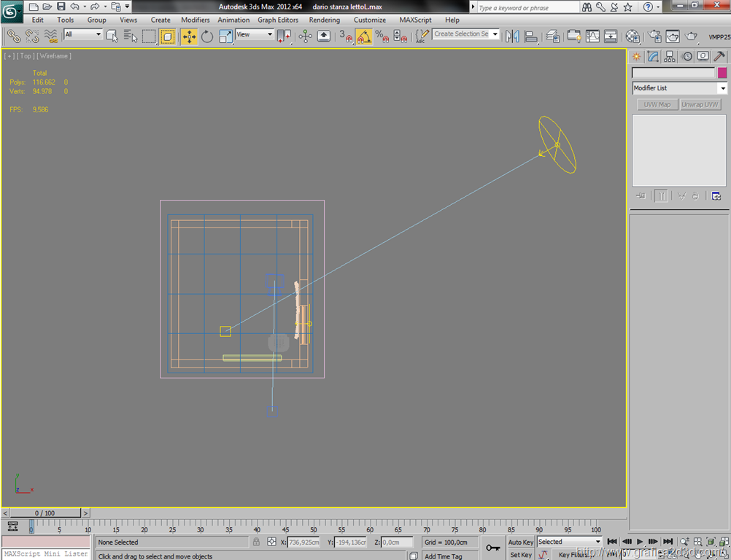Activate the Select Object tool
Viewport: 731px width, 560px height.
(112, 36)
